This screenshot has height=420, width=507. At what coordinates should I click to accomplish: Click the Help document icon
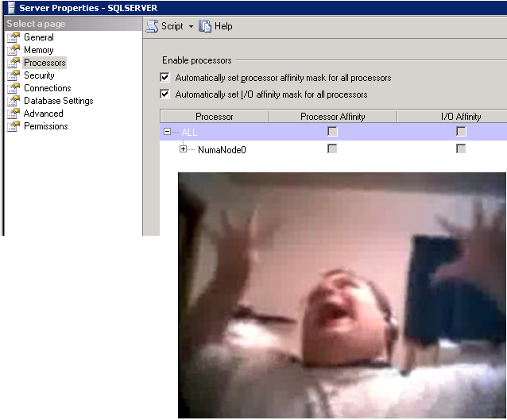[x=205, y=26]
